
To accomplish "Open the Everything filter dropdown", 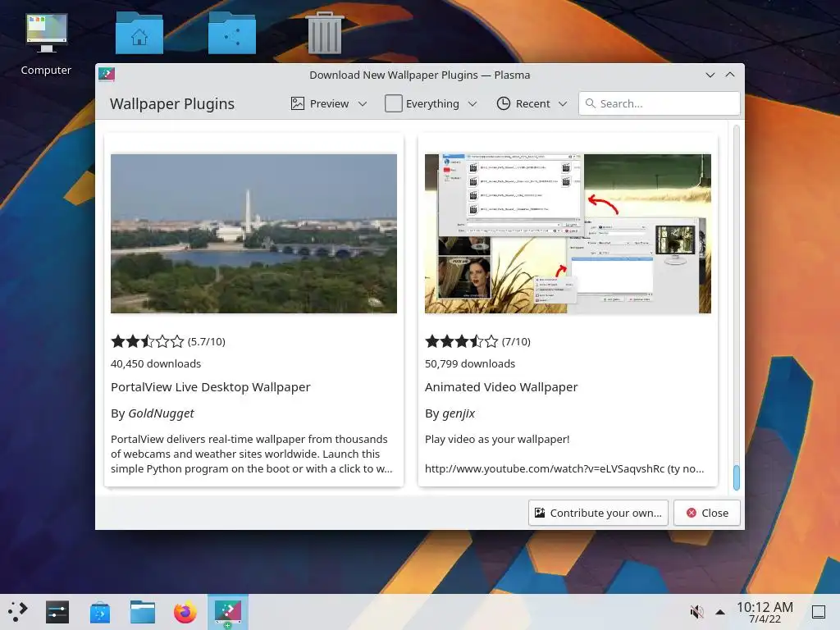I will 431,103.
